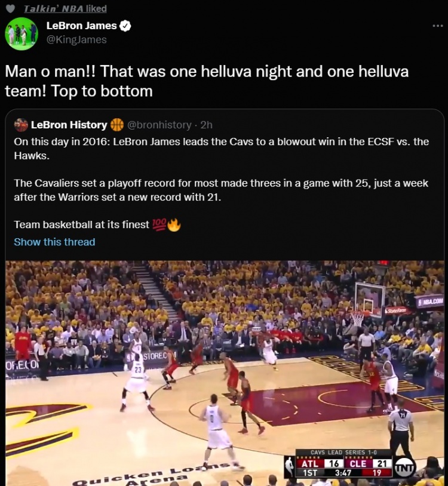Viewport: 448px width, 486px height.
Task: Play the embedded Cavs vs Hawks video
Action: 225,373
